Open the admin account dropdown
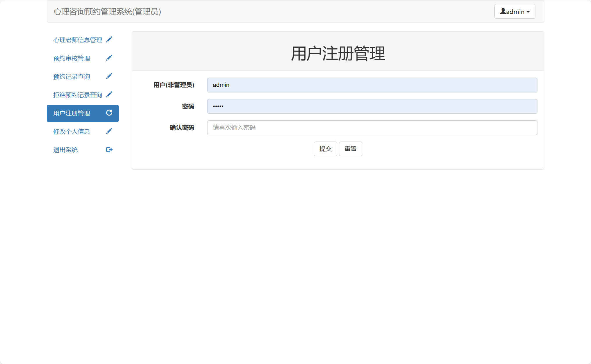The width and height of the screenshot is (591, 364). click(514, 11)
